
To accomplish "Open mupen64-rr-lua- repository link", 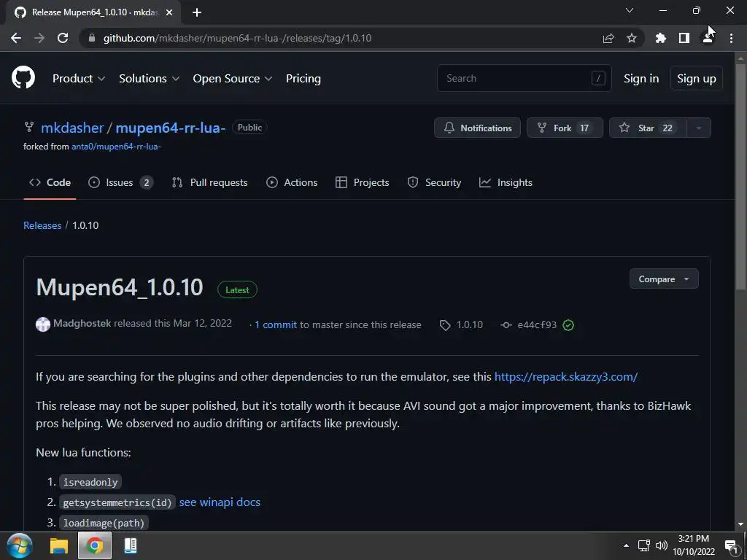I will [x=171, y=128].
